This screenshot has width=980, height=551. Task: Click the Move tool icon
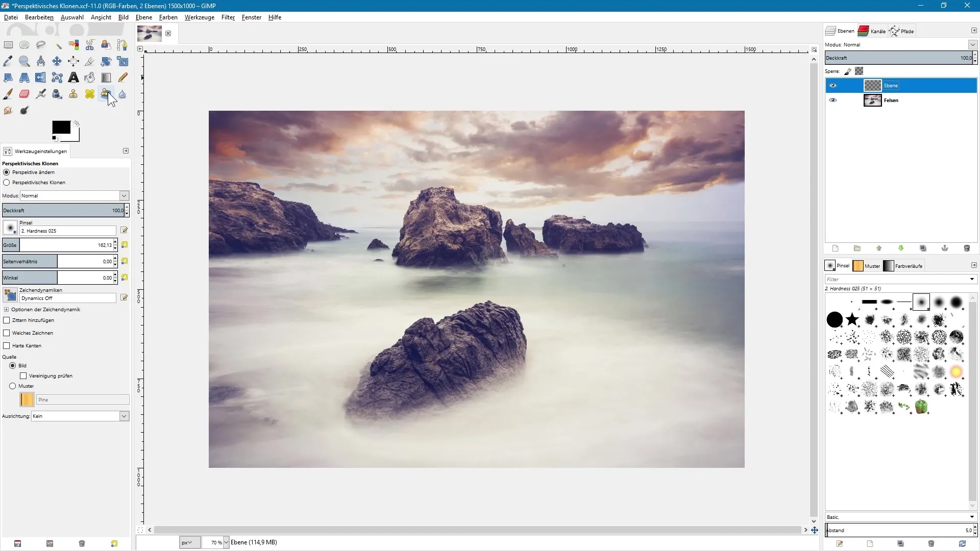click(57, 61)
